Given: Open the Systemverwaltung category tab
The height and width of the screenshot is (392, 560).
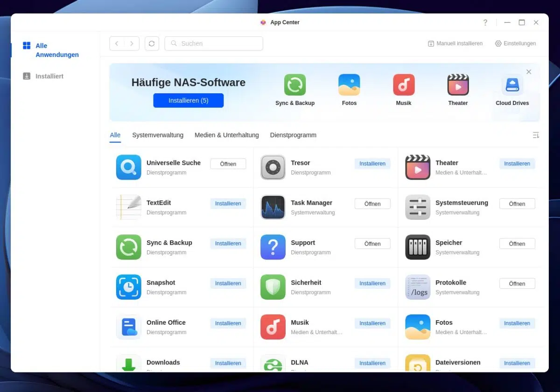Looking at the screenshot, I should (x=158, y=135).
